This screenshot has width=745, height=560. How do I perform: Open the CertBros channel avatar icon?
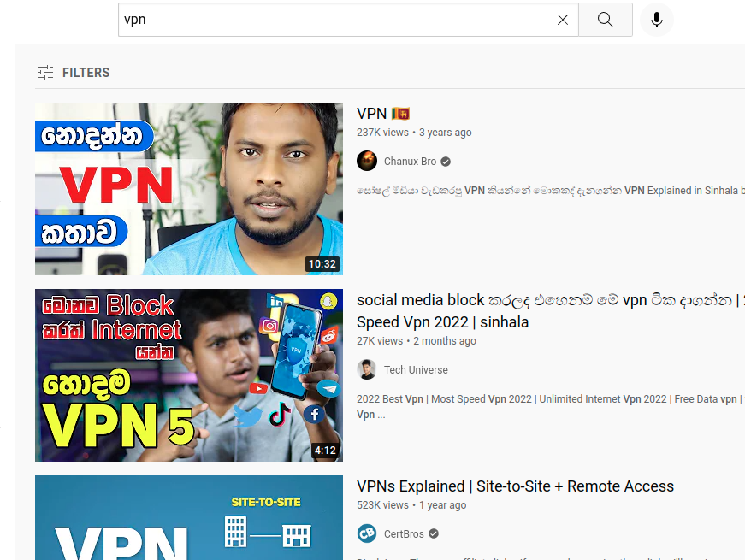pos(367,533)
